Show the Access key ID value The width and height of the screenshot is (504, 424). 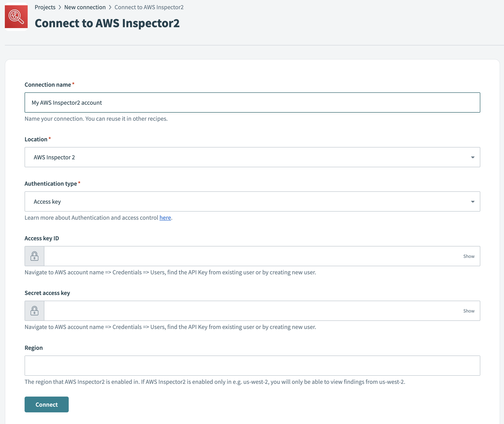[469, 256]
